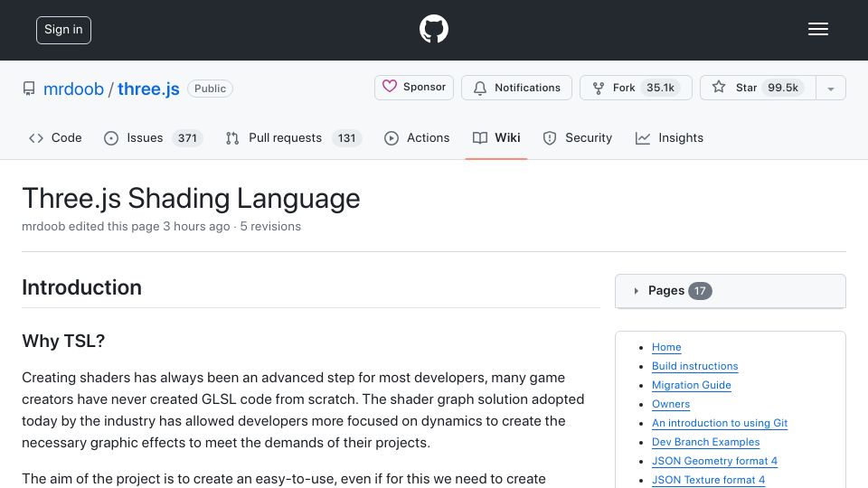Open the Issues tab
Image resolution: width=868 pixels, height=488 pixels.
154,138
